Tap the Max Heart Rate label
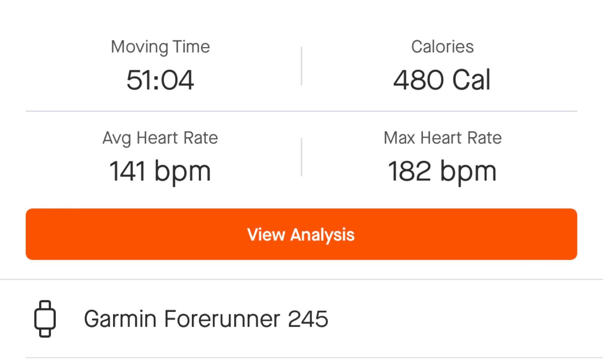This screenshot has height=364, width=603. point(442,138)
